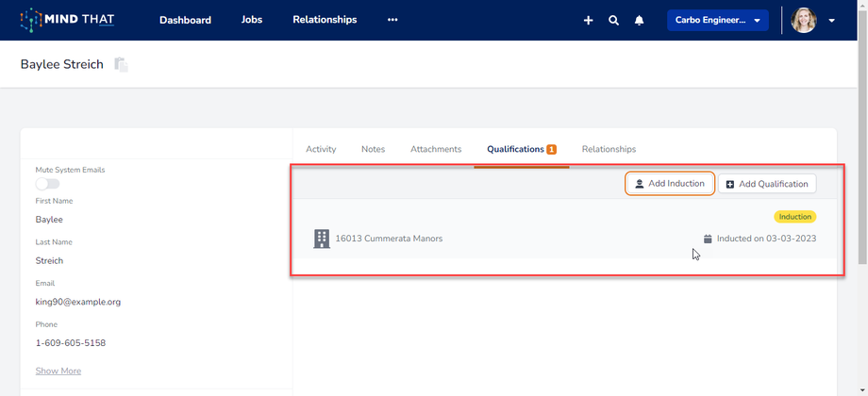Click the Mind That logo

[x=67, y=20]
